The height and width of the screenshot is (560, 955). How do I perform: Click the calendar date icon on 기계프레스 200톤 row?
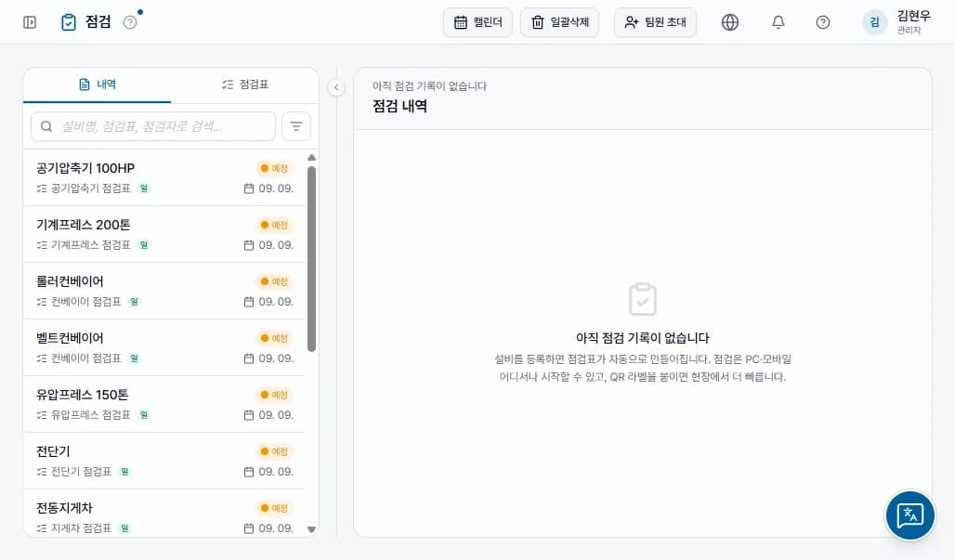248,245
